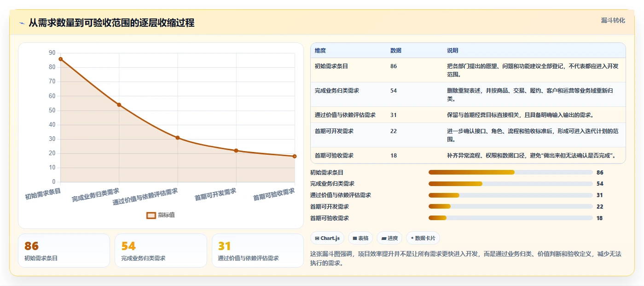Click the description starting 把各部门提出的愿望
The image size is (644, 286).
[x=533, y=70]
